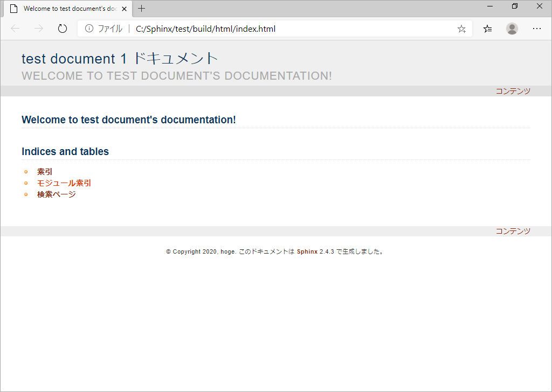Open the top コンテンツ navigation link
Viewport: 552px width, 392px height.
coord(513,91)
